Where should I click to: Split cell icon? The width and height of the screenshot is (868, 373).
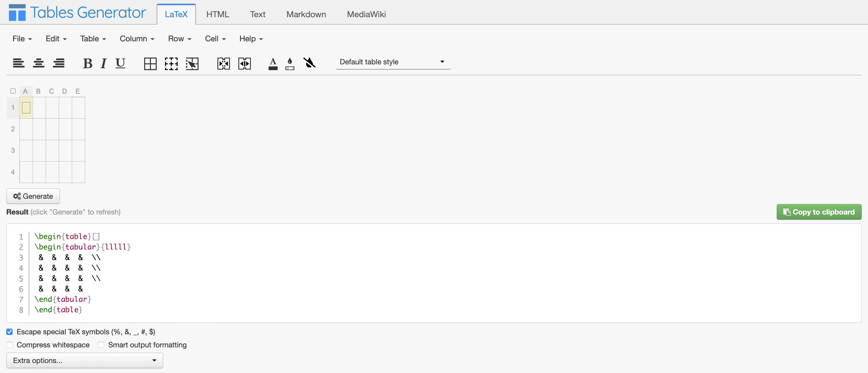coord(245,63)
